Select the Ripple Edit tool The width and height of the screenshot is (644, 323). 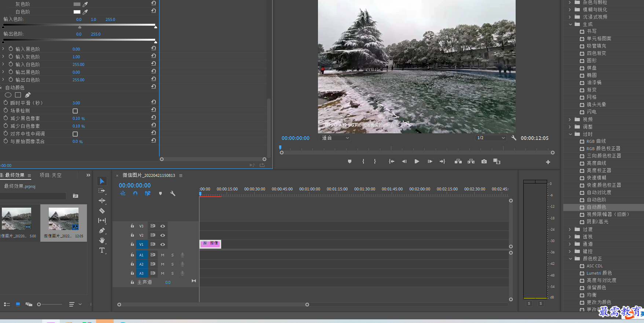tap(102, 201)
